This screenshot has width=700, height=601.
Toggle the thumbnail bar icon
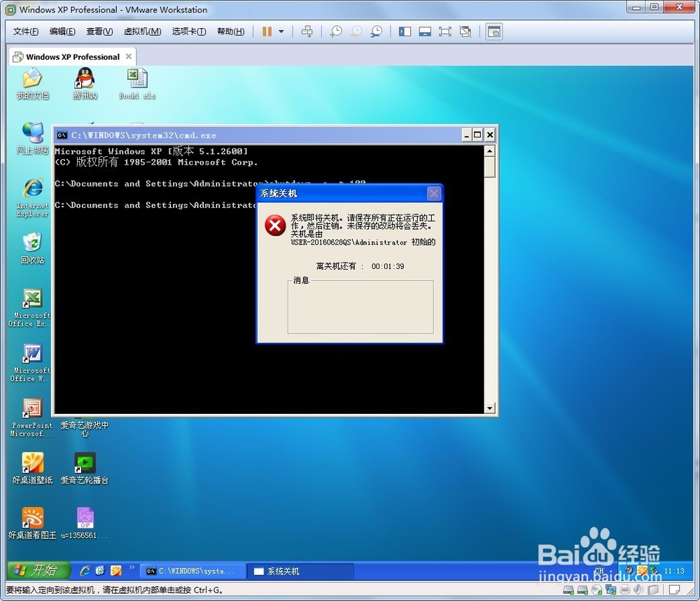[x=425, y=32]
